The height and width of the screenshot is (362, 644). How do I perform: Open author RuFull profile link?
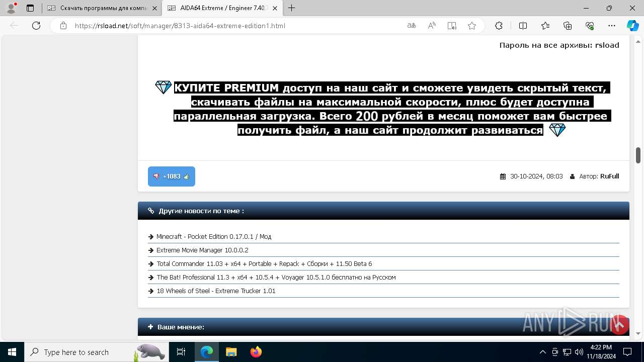pyautogui.click(x=609, y=176)
